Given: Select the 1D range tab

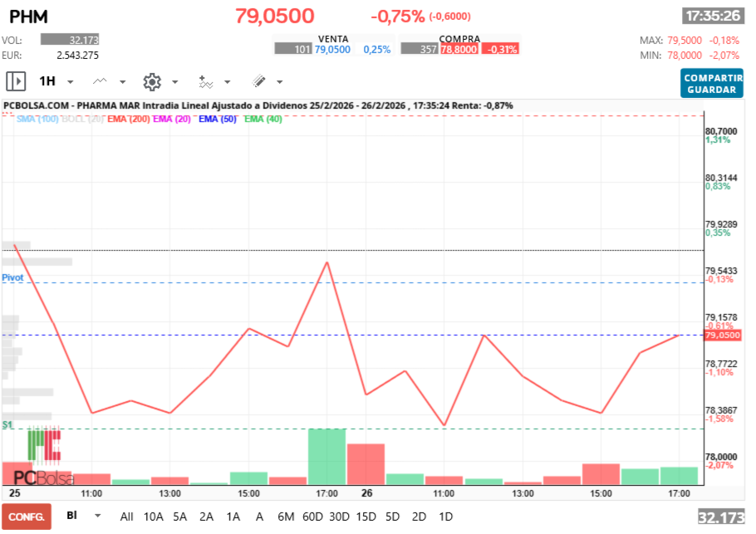Looking at the screenshot, I should [x=448, y=517].
